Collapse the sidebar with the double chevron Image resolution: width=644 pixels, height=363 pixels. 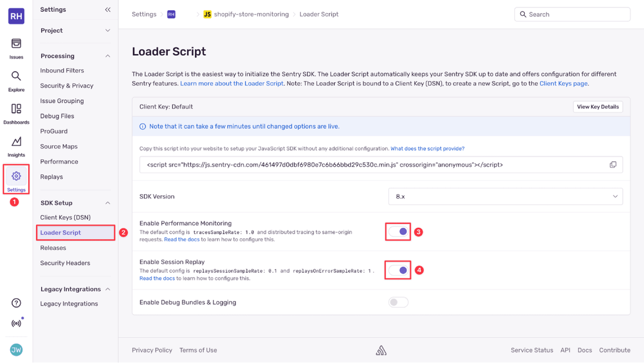coord(107,9)
